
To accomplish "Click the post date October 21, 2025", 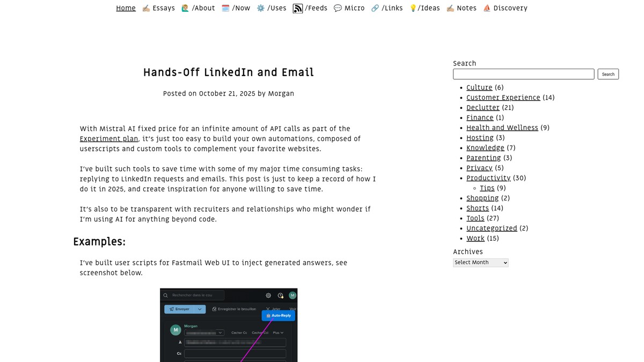I will coord(227,94).
